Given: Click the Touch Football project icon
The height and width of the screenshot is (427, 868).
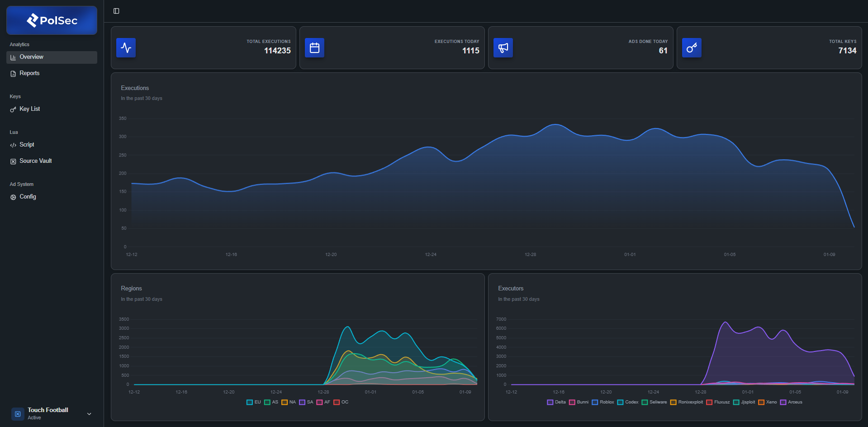Looking at the screenshot, I should [18, 414].
